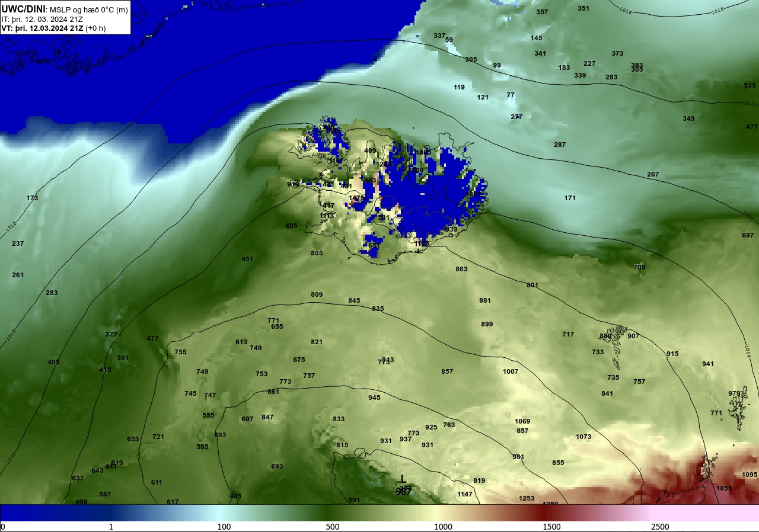Click the 405 height value
This screenshot has height=532, width=759.
tap(53, 362)
